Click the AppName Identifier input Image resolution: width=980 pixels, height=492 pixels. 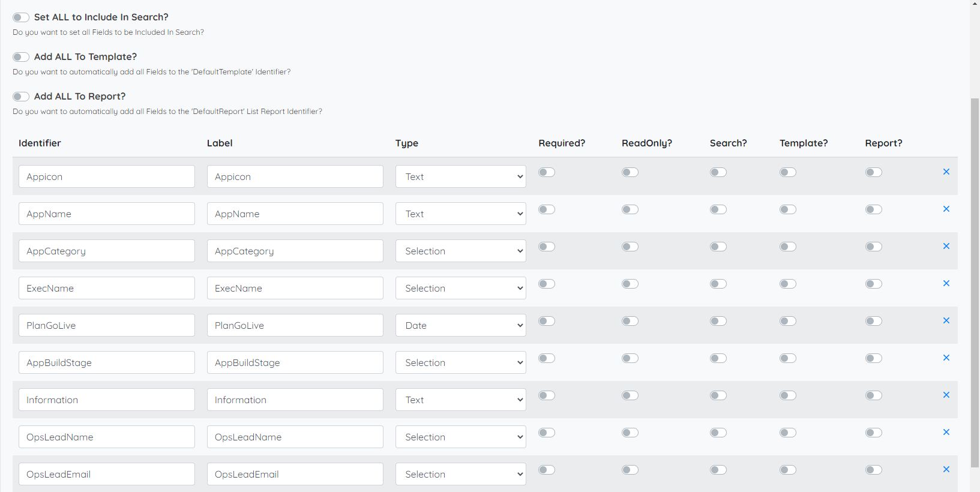pyautogui.click(x=107, y=214)
